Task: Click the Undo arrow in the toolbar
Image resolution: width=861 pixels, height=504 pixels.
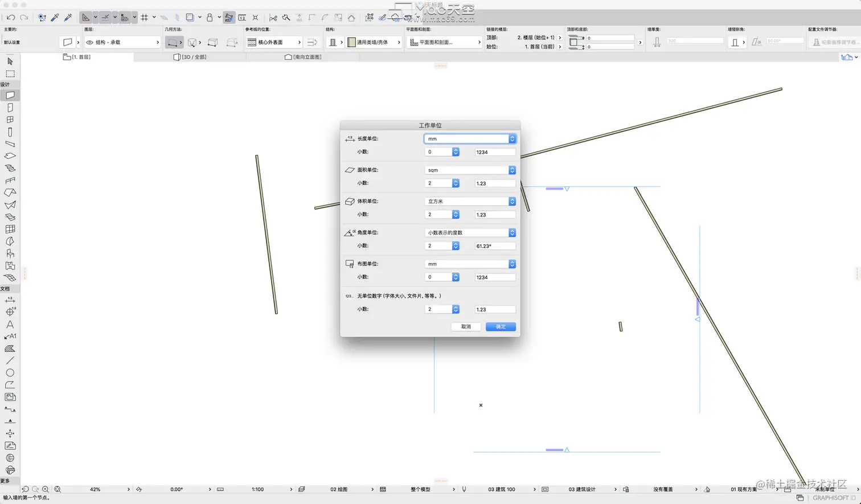Action: (x=11, y=18)
